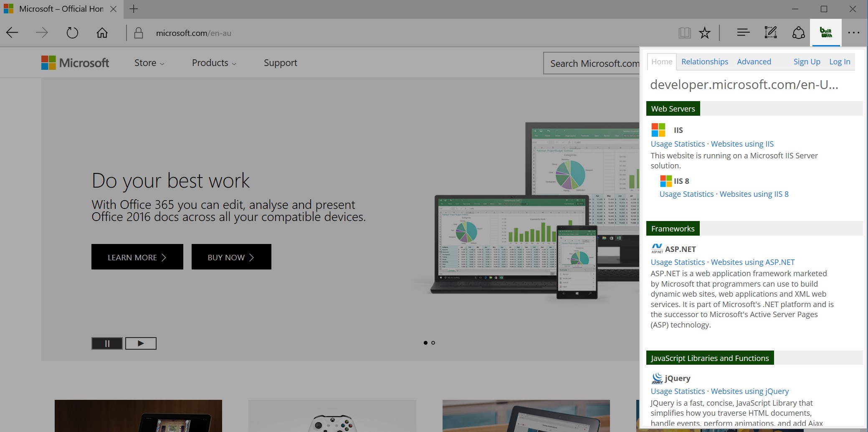Click the Frameworks section header
This screenshot has width=868, height=432.
tap(673, 229)
